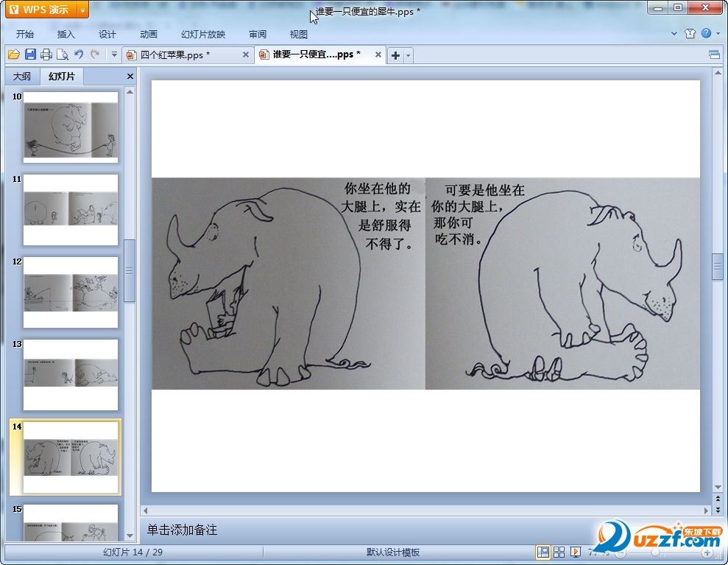The height and width of the screenshot is (565, 728).
Task: Close the 四个红苹果.pps tab
Action: click(246, 55)
